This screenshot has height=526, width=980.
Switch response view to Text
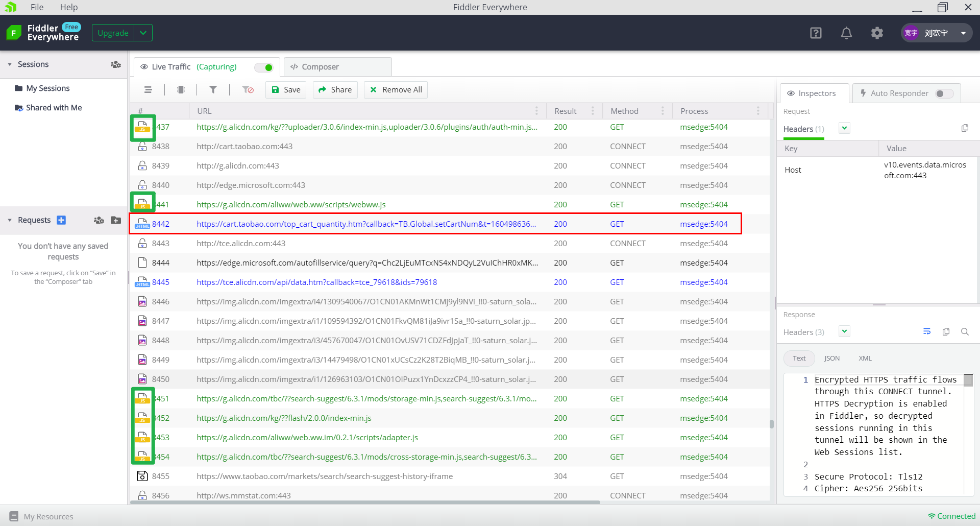pos(799,358)
